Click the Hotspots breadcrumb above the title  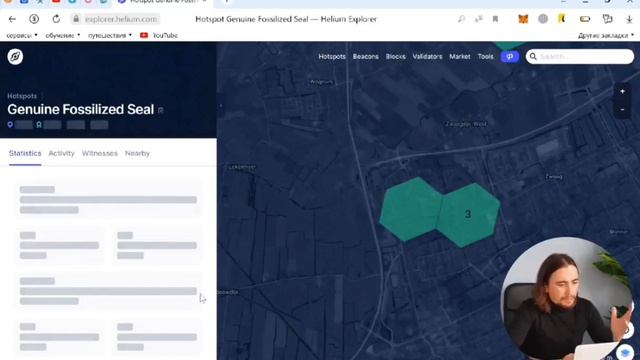22,96
